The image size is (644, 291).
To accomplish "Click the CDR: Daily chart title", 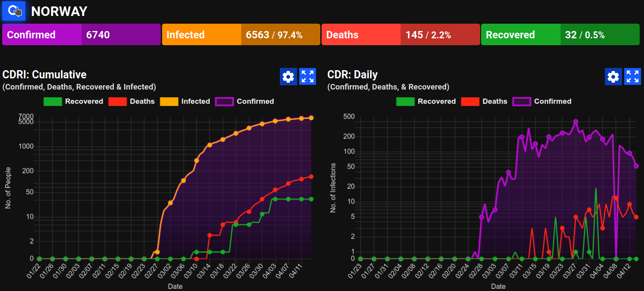I will (x=353, y=74).
